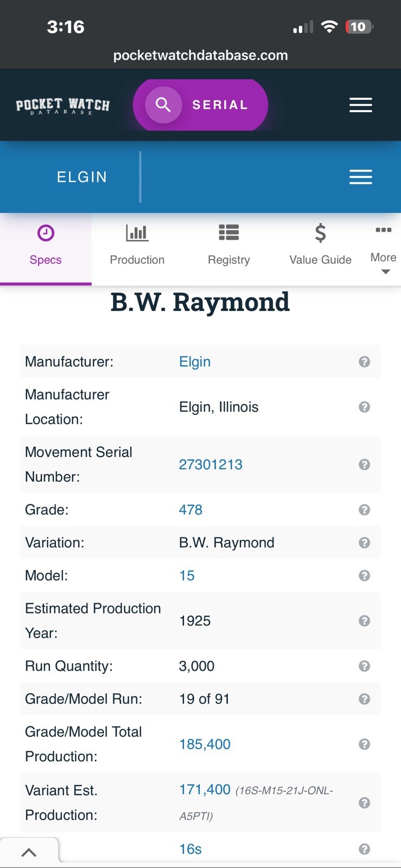Screen dimensions: 401x868
Task: Select the B.W. Raymond variation value
Action: 227,542
